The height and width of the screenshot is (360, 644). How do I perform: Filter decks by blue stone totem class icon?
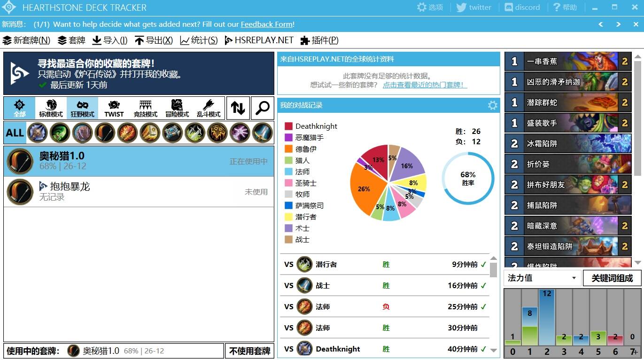pyautogui.click(x=172, y=133)
